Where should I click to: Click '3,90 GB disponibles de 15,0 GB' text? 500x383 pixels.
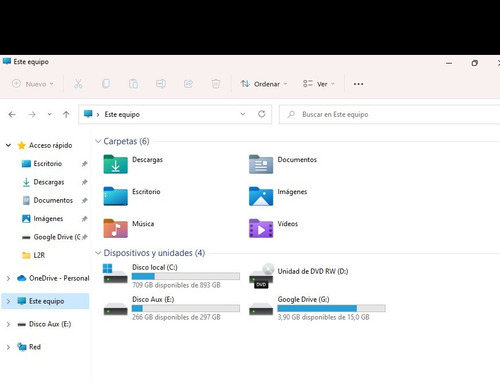[x=323, y=317]
